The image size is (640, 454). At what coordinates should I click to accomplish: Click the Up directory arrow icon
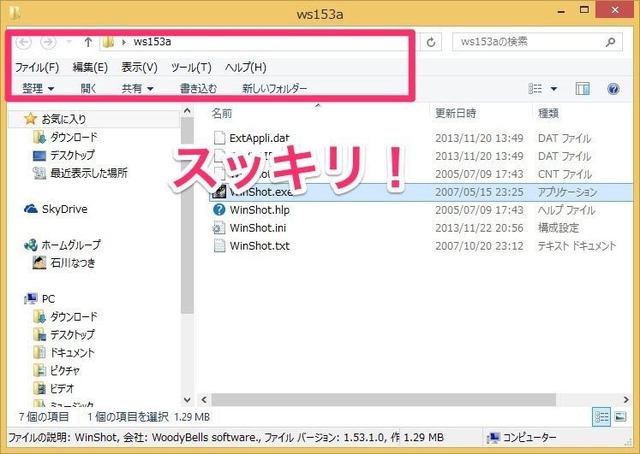click(88, 42)
